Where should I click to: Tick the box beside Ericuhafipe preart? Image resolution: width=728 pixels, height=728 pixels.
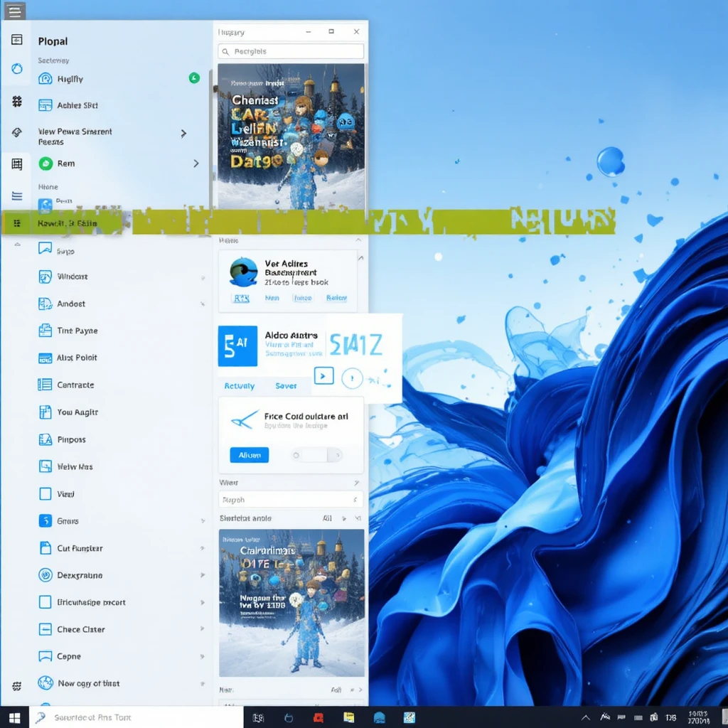(x=45, y=602)
